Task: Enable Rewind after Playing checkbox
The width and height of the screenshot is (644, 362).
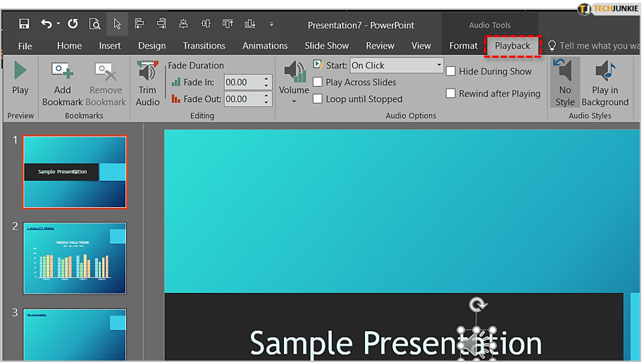Action: [x=451, y=94]
